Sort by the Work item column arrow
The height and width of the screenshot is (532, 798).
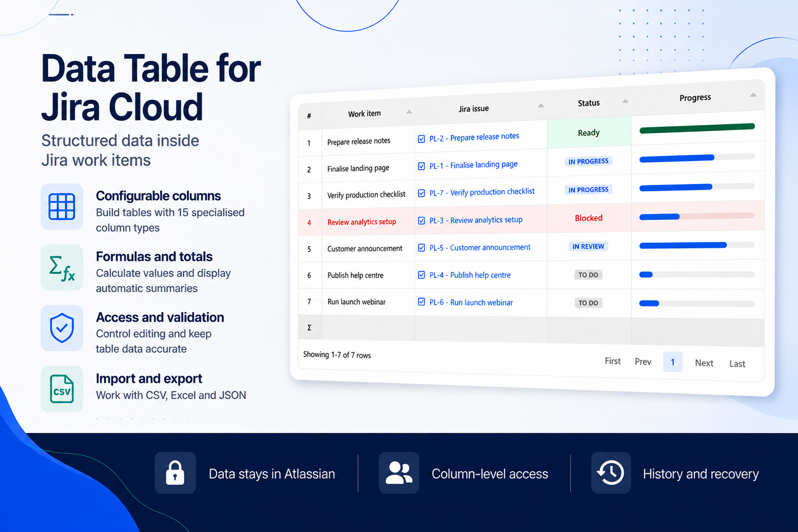(x=409, y=112)
